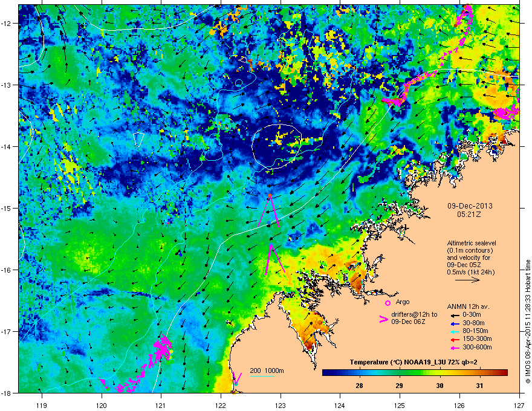Click the 'ANMN 12h av.' heading
The width and height of the screenshot is (532, 411).
click(468, 306)
